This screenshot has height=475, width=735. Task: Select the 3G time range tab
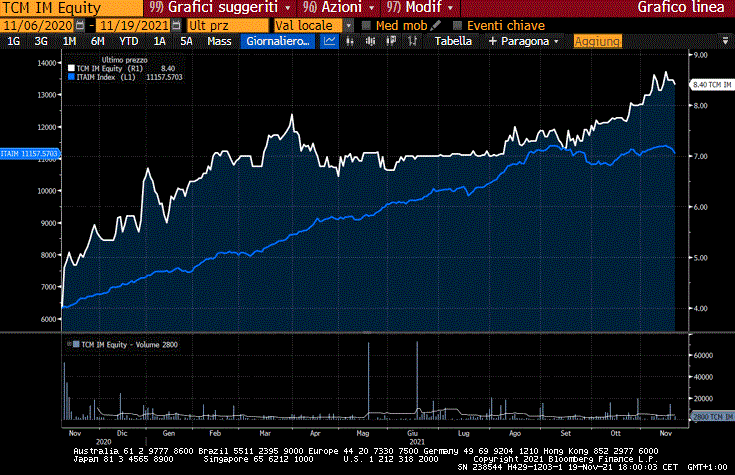point(41,41)
